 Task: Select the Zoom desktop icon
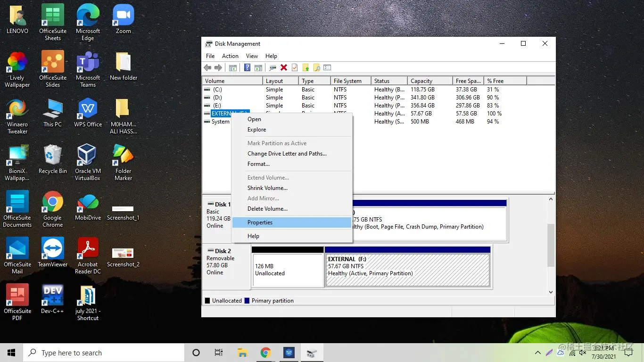[123, 19]
